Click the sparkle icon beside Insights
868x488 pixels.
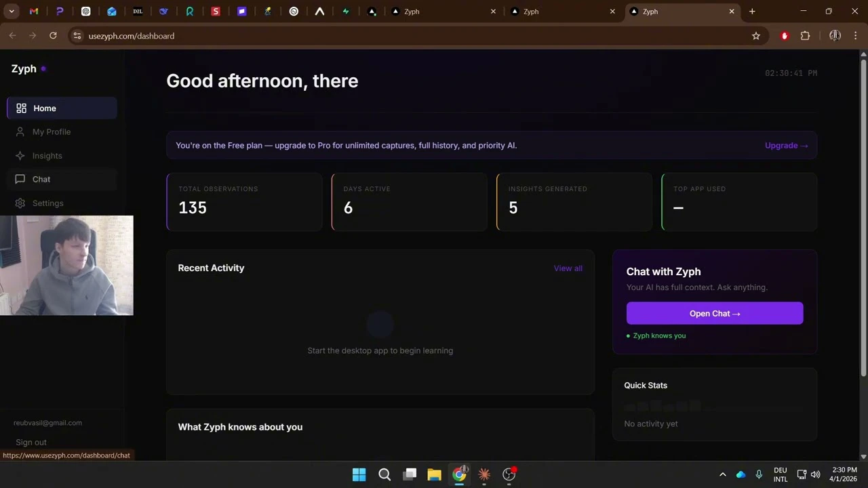20,156
